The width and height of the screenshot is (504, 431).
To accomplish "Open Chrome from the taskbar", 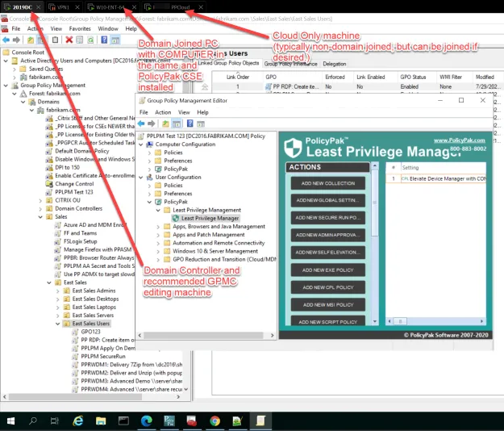I will tap(215, 421).
